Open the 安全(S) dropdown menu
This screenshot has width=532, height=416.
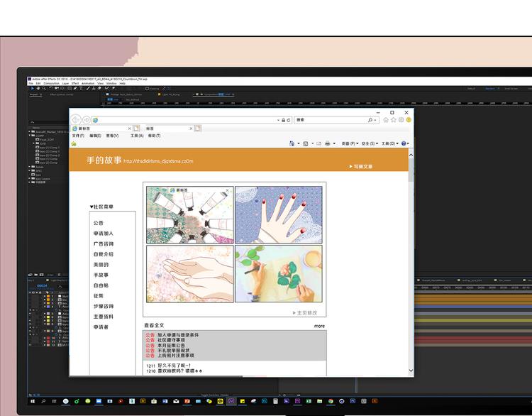tap(369, 143)
